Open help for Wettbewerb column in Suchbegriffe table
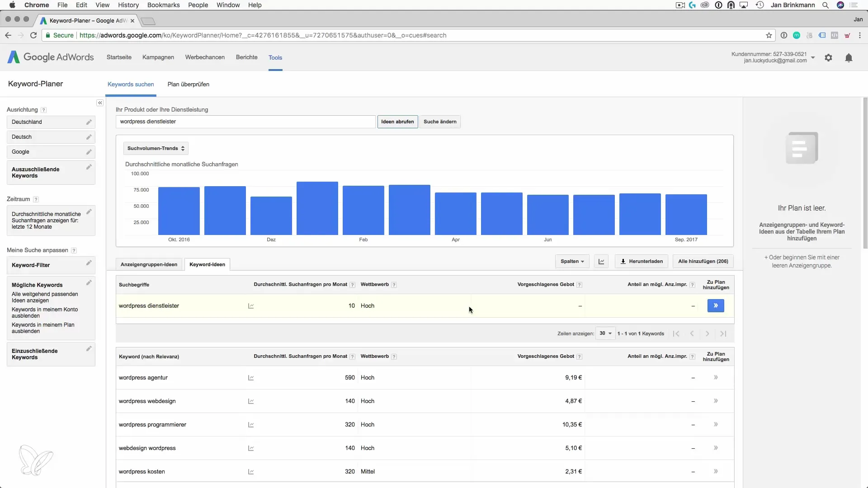The width and height of the screenshot is (868, 488). [394, 285]
